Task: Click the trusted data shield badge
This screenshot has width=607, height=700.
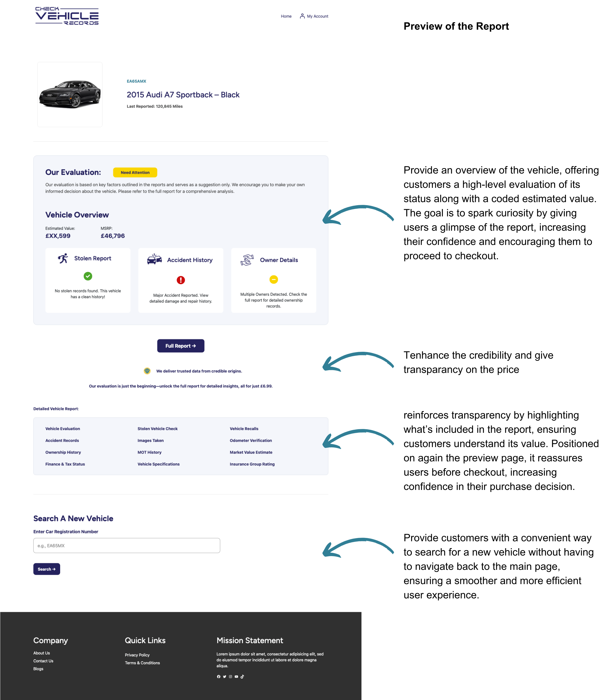Action: pos(147,371)
